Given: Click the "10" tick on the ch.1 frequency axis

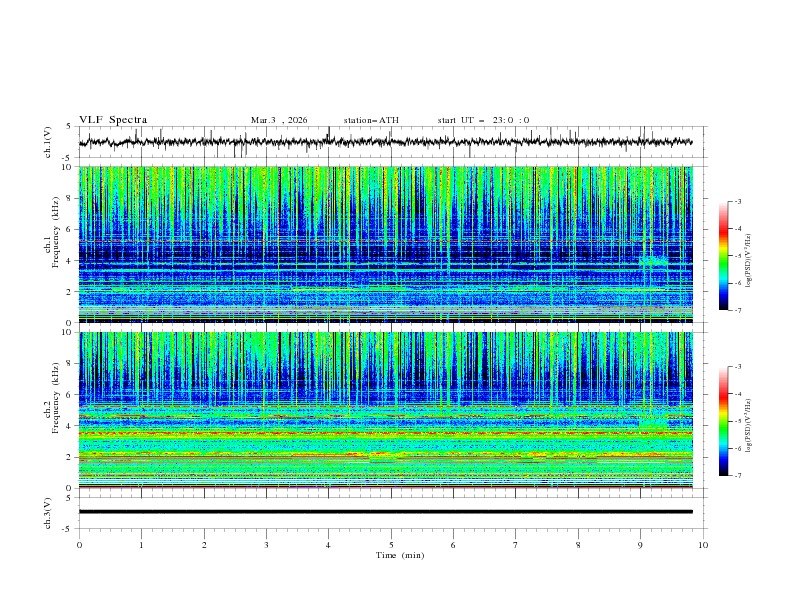Looking at the screenshot, I should pos(69,167).
